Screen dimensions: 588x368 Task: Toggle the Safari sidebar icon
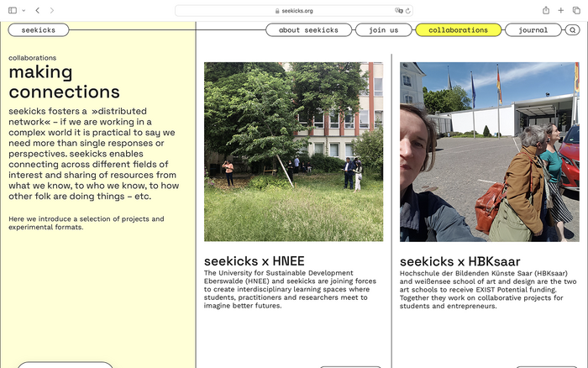click(13, 11)
